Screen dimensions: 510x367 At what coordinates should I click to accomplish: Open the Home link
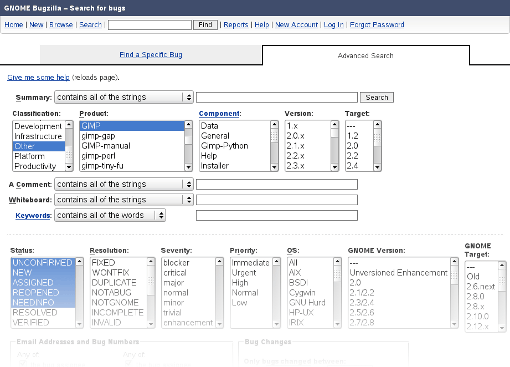click(14, 25)
